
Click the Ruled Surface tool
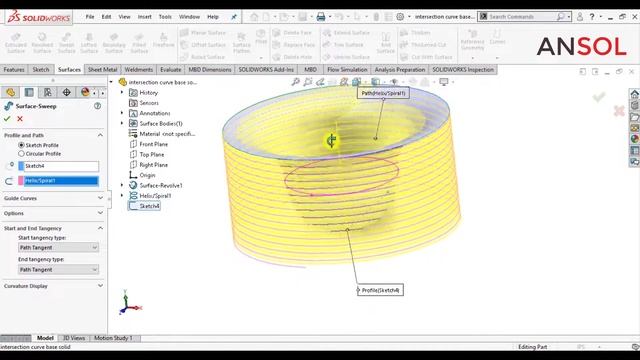pos(203,57)
